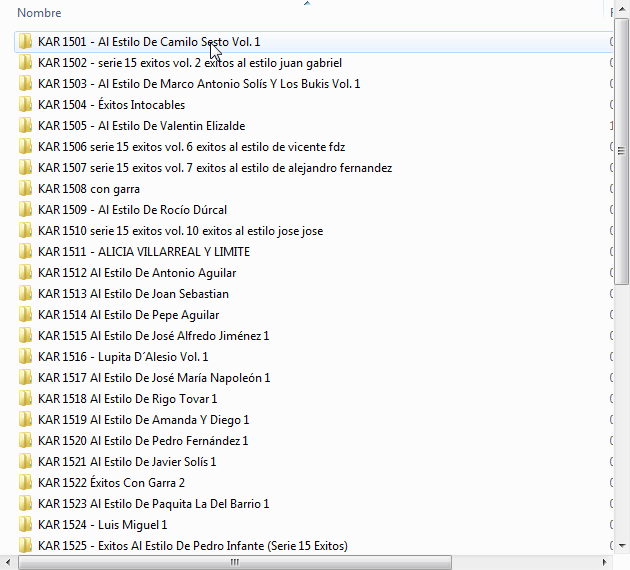Select 'KAR 1517 Al Estilo De José María Napoleón 1'
The image size is (630, 570).
click(x=154, y=378)
